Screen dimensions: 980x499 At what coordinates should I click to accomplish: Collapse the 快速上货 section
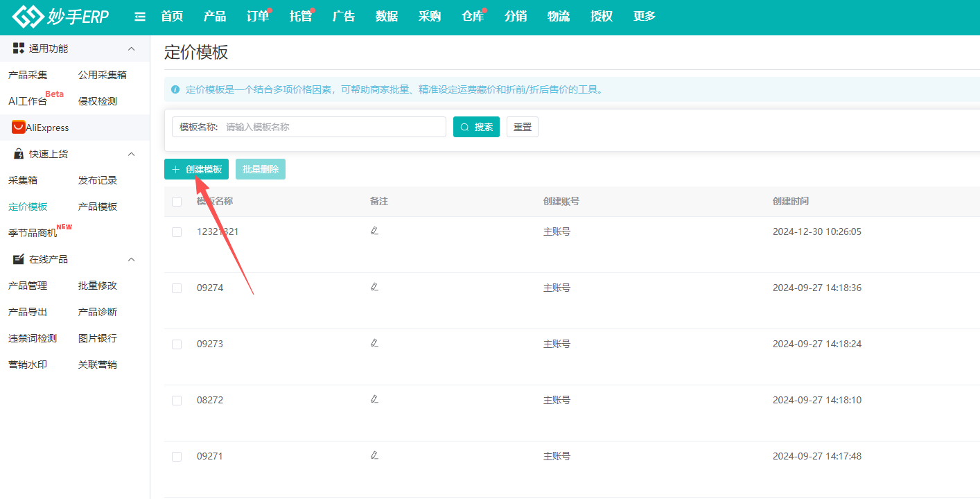pos(131,153)
